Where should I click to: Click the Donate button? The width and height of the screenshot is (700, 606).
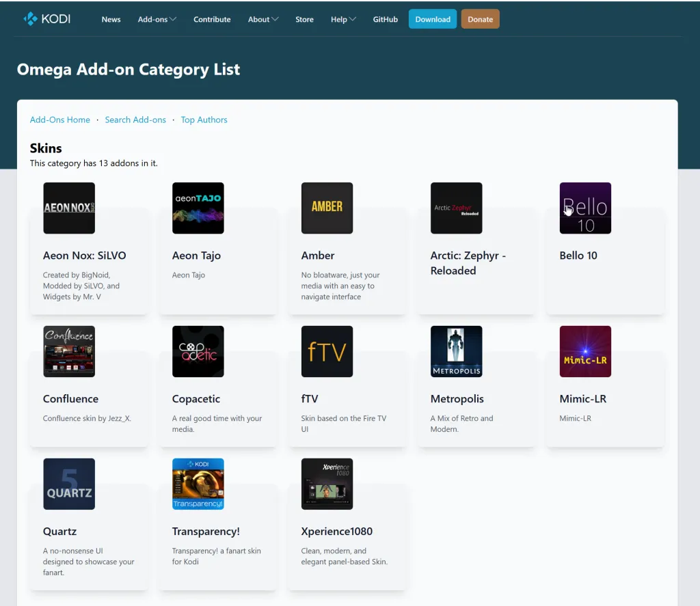click(481, 19)
